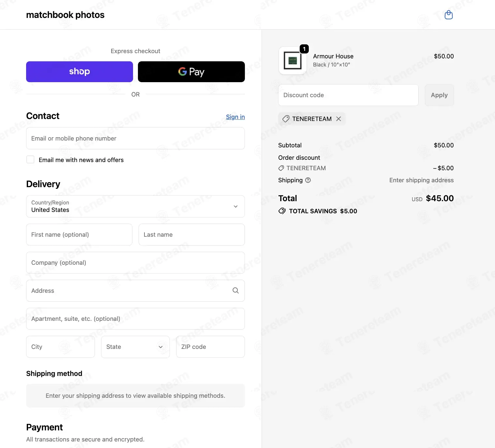Apply the discount code
Viewport: 495px width, 448px height.
pyautogui.click(x=439, y=95)
